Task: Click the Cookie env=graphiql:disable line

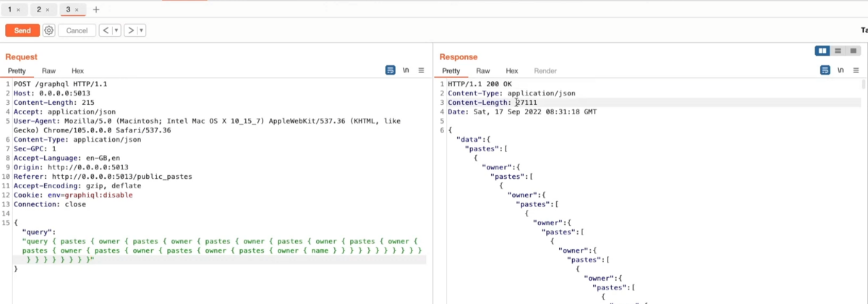Action: coord(73,195)
